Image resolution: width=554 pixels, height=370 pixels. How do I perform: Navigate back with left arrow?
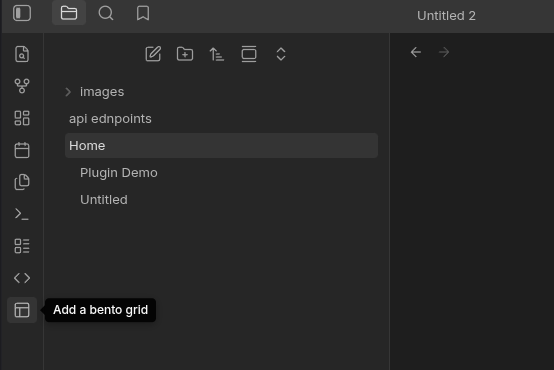416,52
